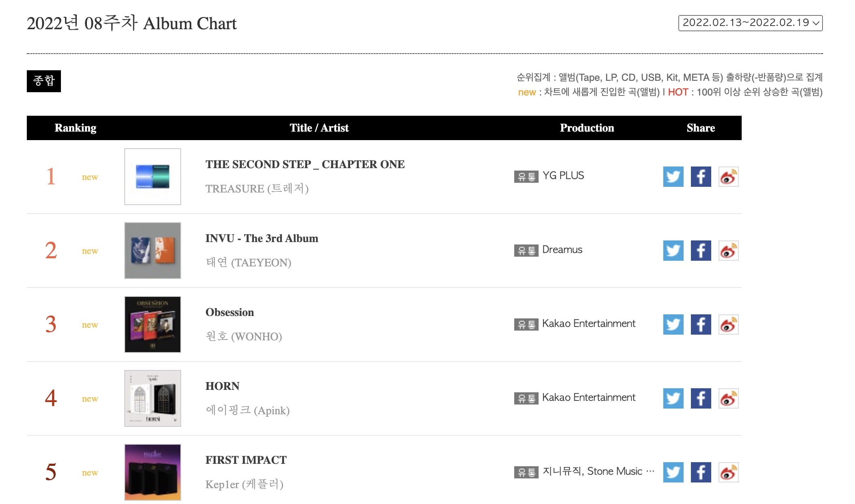The image size is (855, 504).
Task: Share INVU album on Weibo
Action: point(728,251)
